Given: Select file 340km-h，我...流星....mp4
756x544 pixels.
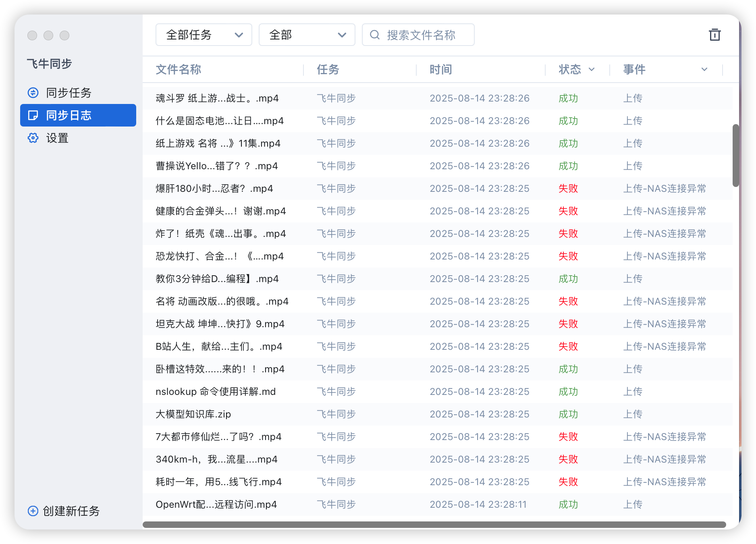Looking at the screenshot, I should point(216,459).
